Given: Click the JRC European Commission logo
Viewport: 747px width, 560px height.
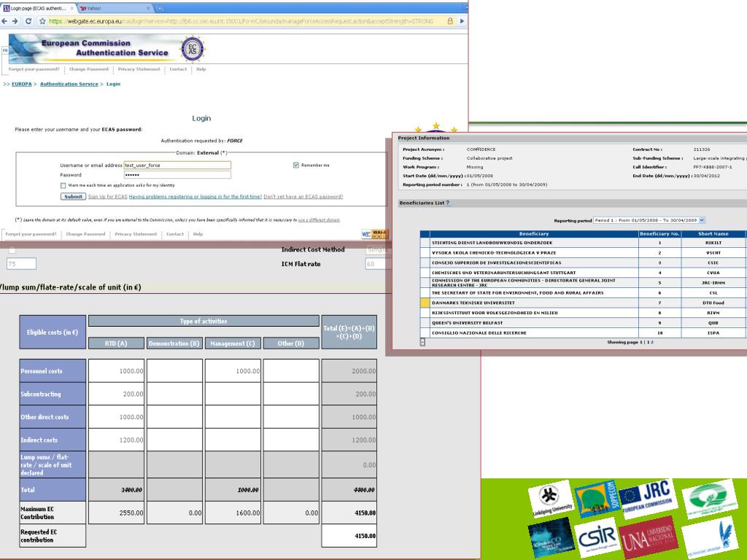Looking at the screenshot, I should (648, 497).
